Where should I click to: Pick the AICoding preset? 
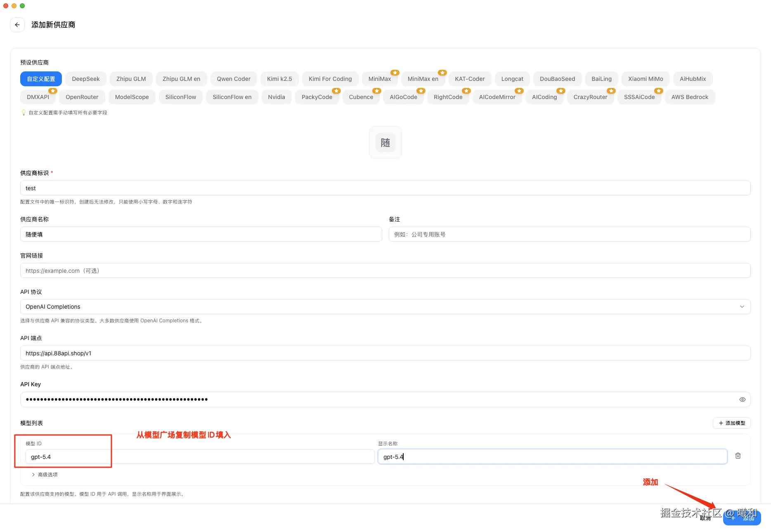pos(544,97)
